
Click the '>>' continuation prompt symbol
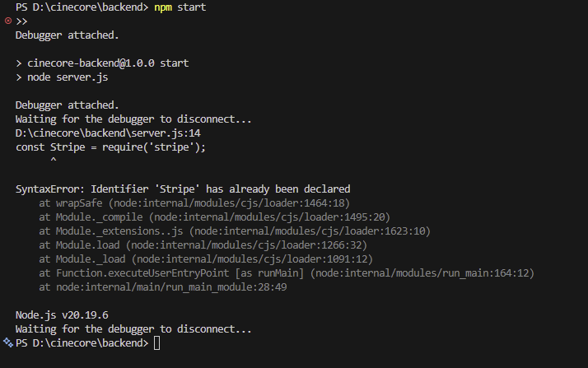click(x=21, y=21)
